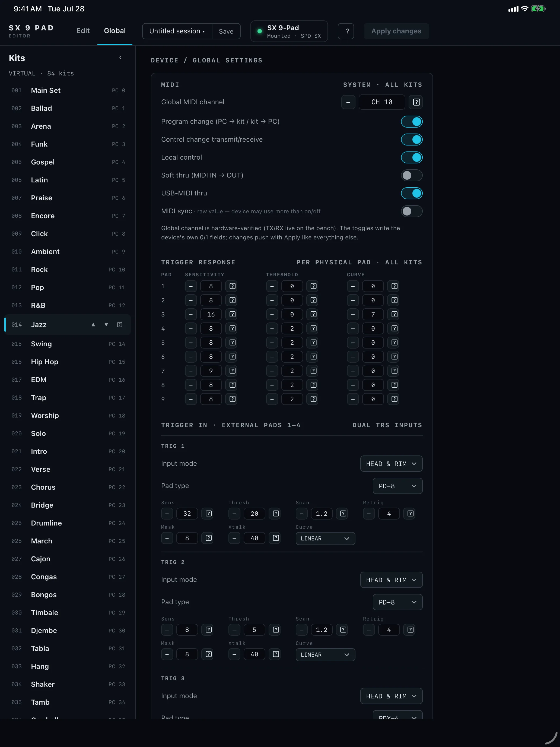Edit TRIG 2 Thresh value 5

pos(254,630)
